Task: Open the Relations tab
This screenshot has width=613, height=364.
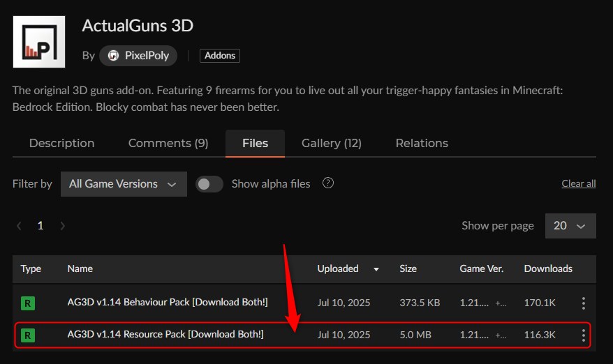Action: click(x=422, y=144)
